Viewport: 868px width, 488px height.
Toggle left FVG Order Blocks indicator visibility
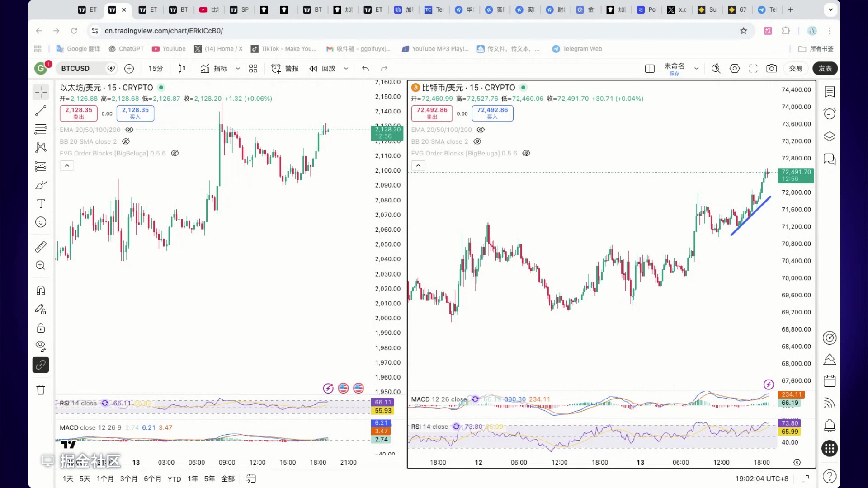tap(175, 153)
